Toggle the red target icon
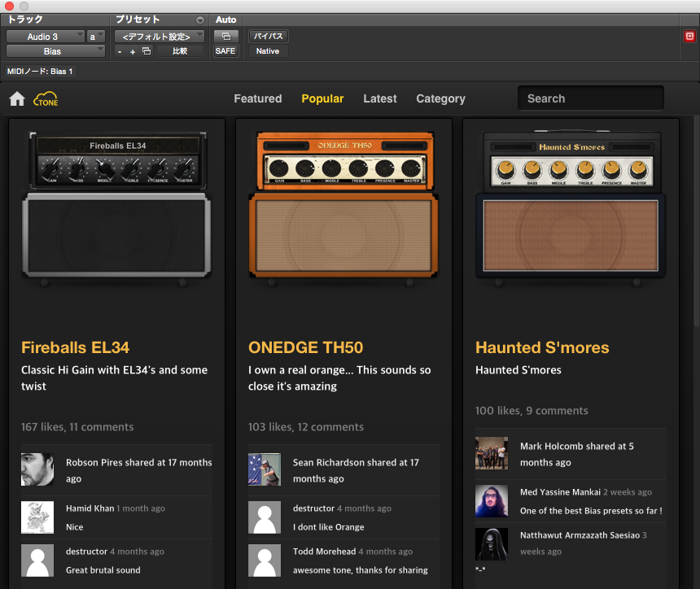The width and height of the screenshot is (700, 589). click(689, 36)
